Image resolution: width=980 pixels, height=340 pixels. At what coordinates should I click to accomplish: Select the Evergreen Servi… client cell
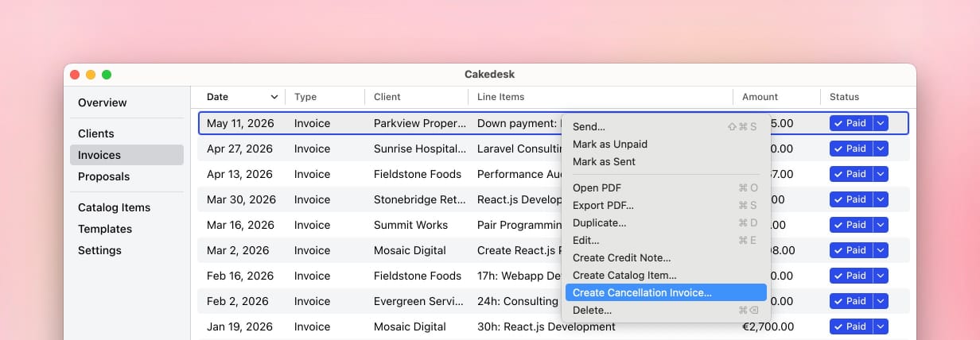click(418, 301)
